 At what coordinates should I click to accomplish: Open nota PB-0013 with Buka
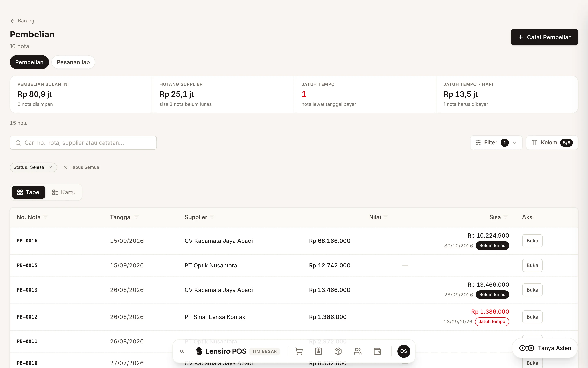(x=532, y=290)
